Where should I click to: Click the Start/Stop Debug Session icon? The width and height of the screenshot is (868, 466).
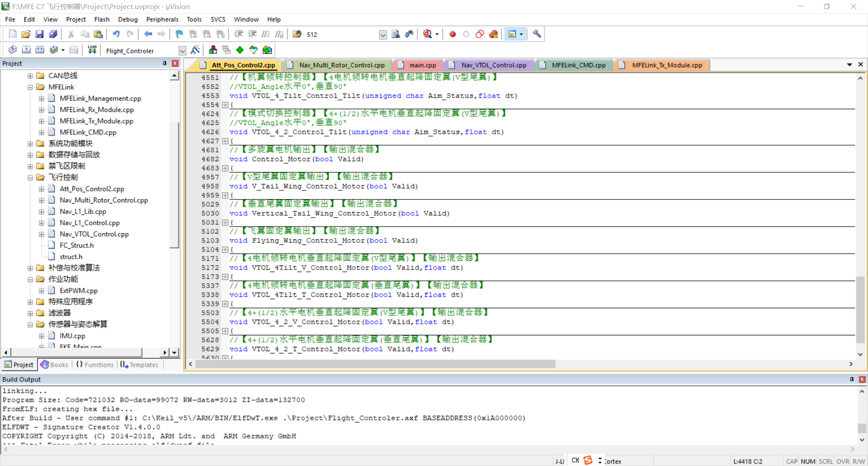click(428, 34)
